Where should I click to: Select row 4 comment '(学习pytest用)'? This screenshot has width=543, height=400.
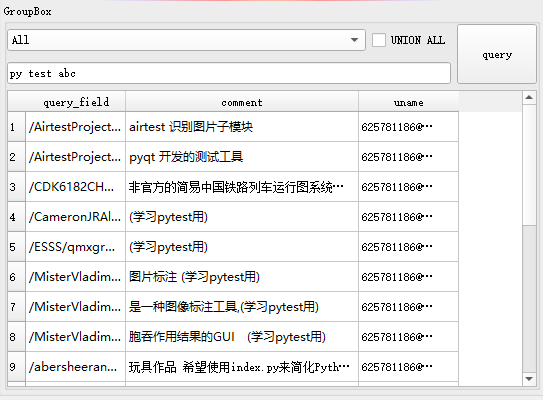[242, 217]
